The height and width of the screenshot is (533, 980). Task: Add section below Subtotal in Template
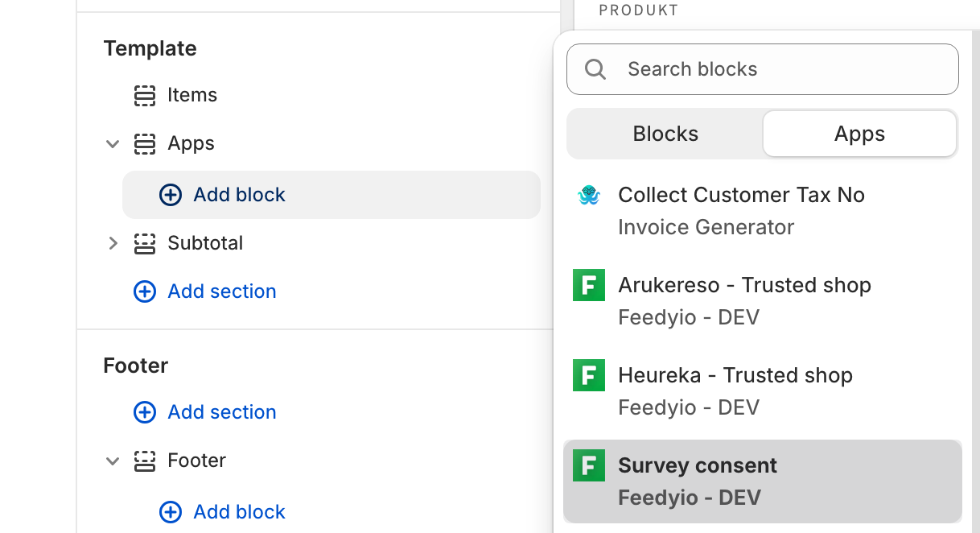(206, 291)
